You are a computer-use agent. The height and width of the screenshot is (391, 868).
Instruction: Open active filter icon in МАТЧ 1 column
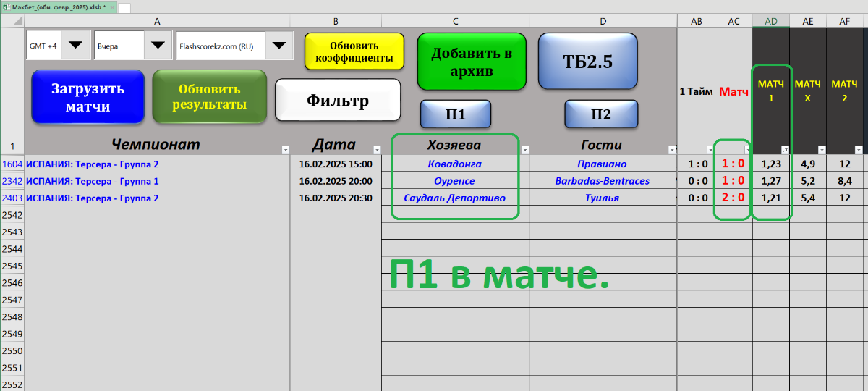coord(785,150)
